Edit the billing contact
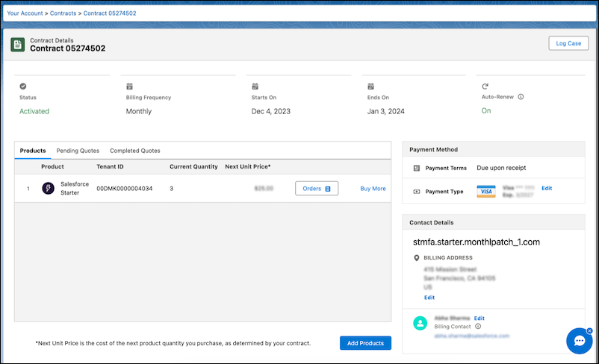Screen dimensions: 599x364 click(x=479, y=318)
